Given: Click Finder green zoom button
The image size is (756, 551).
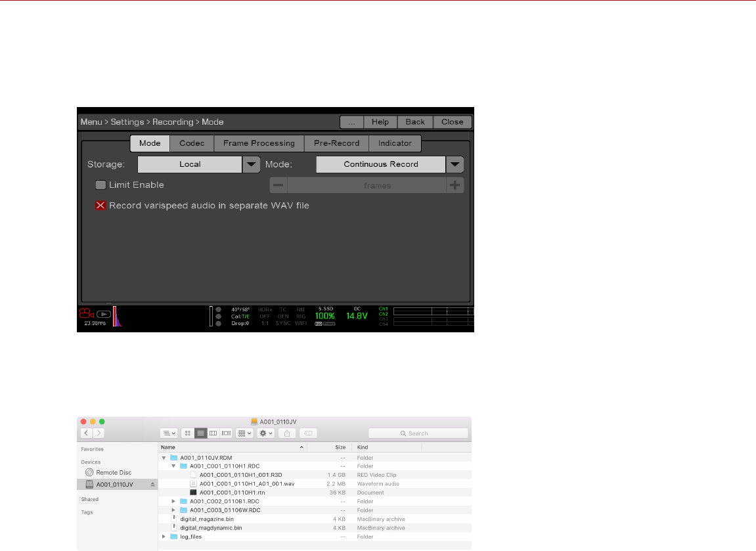Looking at the screenshot, I should pyautogui.click(x=102, y=422).
